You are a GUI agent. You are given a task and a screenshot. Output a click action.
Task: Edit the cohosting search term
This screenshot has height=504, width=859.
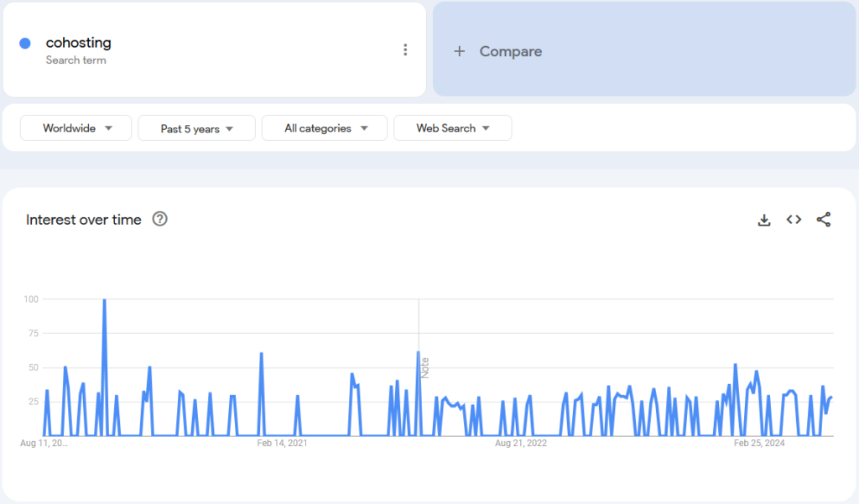click(x=79, y=44)
